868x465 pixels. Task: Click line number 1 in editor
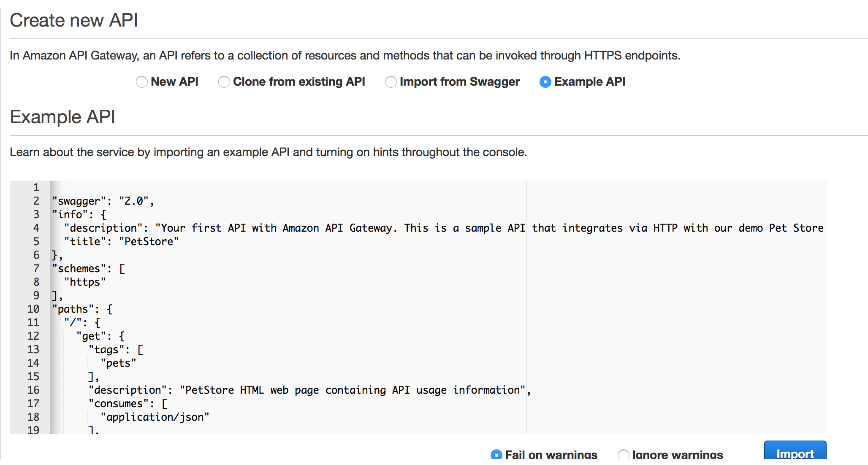pos(35,187)
